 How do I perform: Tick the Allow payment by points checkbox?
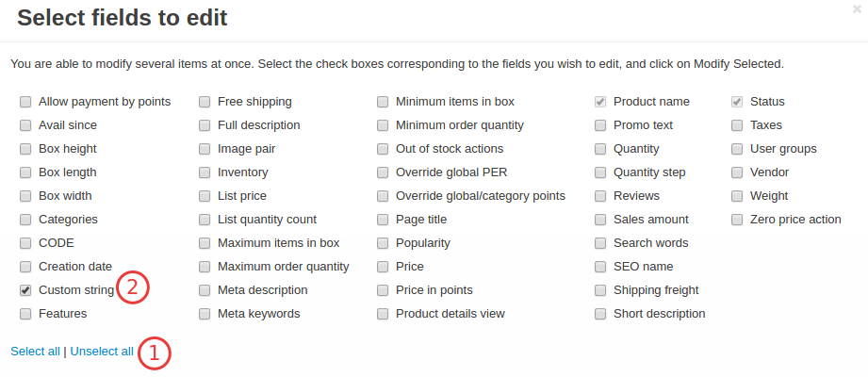[25, 102]
